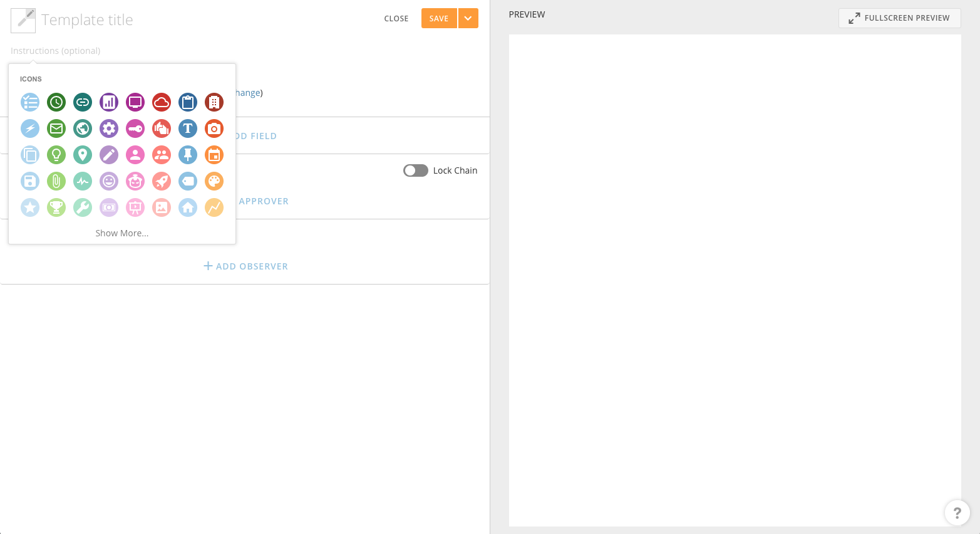The width and height of the screenshot is (980, 534).
Task: Choose the pink single person icon
Action: [135, 155]
